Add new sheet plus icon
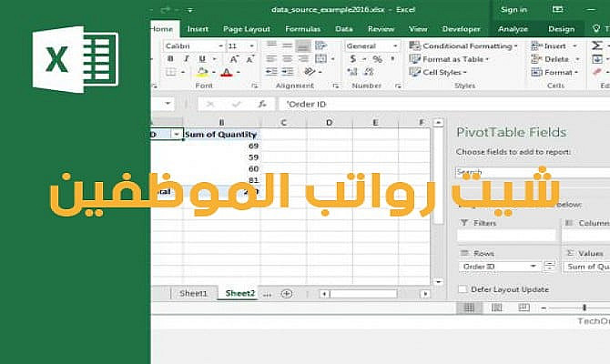 [x=287, y=294]
